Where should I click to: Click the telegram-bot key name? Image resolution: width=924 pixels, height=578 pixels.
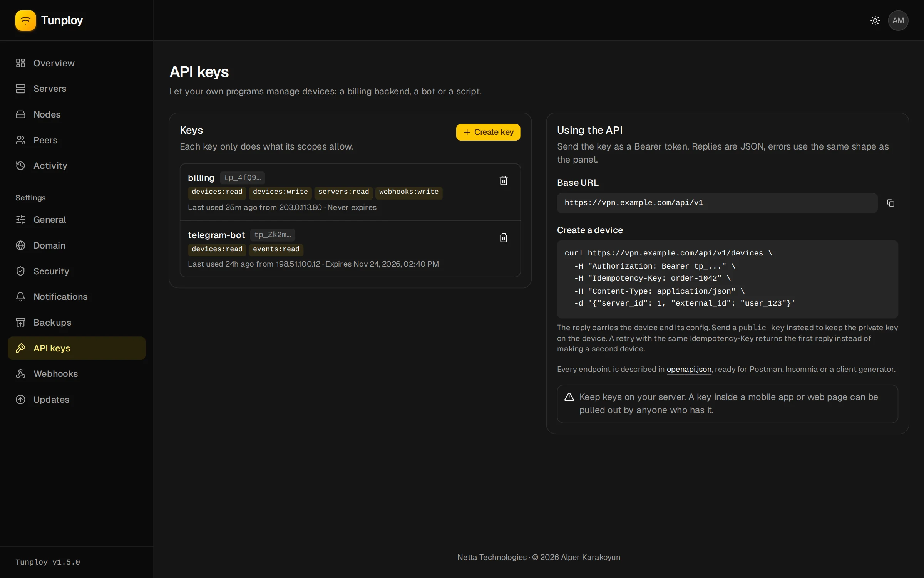(x=216, y=235)
